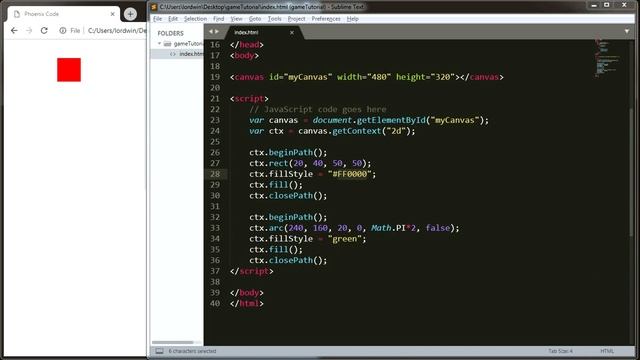
Task: Change HTML syntax in status bar
Action: pos(607,351)
